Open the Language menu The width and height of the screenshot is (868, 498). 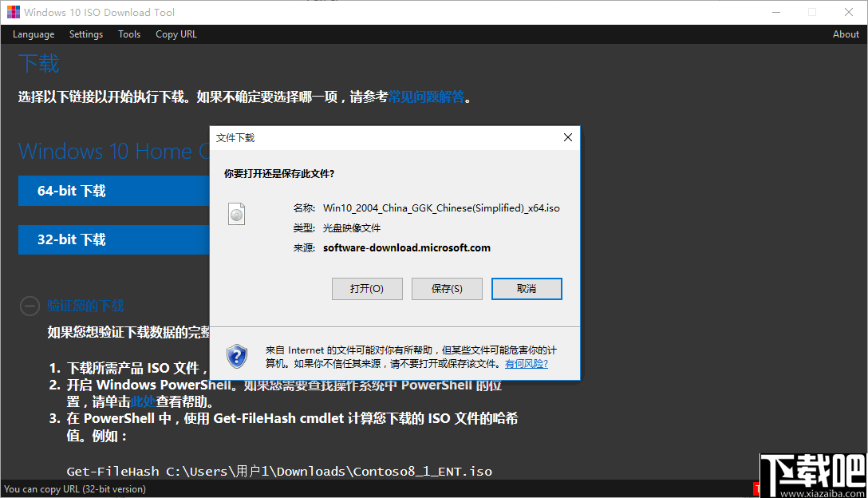[34, 34]
